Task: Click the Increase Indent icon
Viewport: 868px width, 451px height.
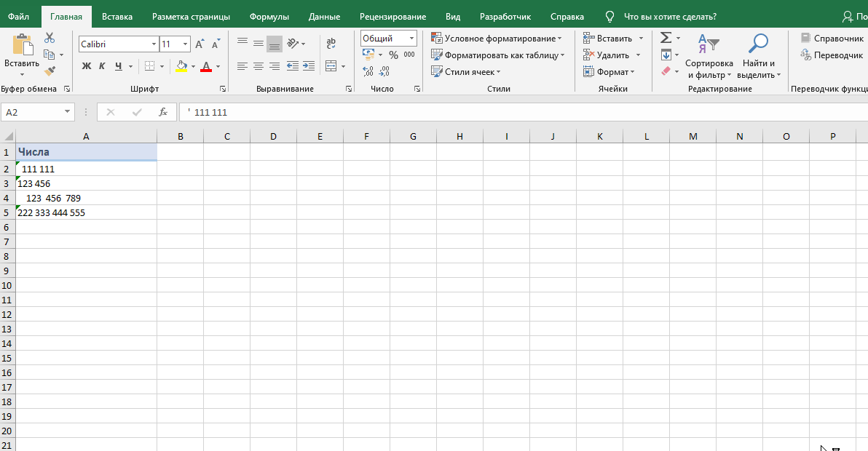Action: click(308, 66)
